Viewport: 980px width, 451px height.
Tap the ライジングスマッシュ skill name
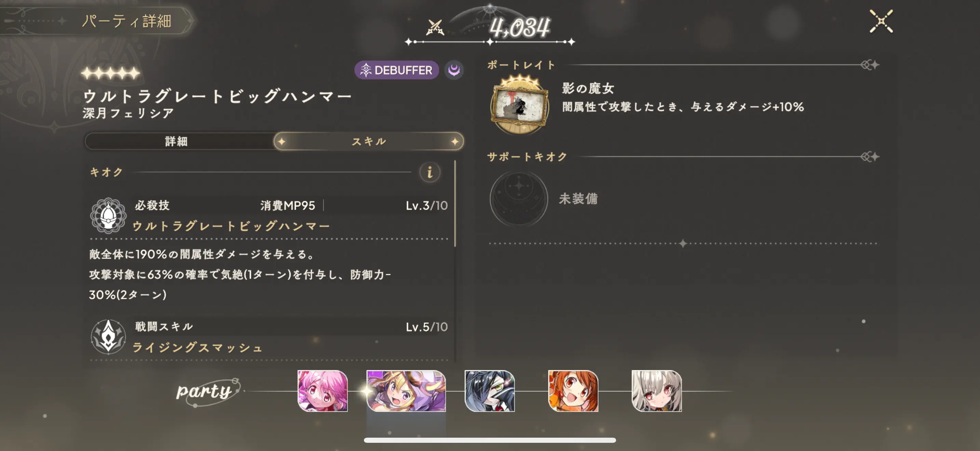tap(198, 347)
